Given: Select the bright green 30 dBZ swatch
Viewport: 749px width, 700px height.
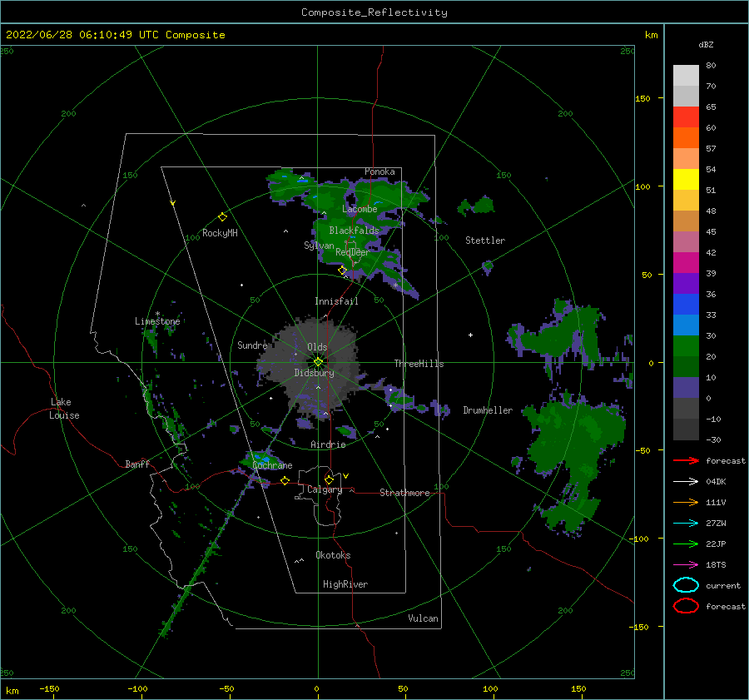Looking at the screenshot, I should (686, 345).
